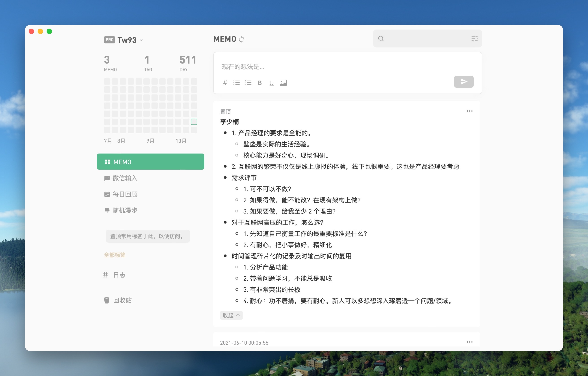Toggle underline formatting in the editor
Viewport: 588px width, 376px height.
(x=271, y=83)
